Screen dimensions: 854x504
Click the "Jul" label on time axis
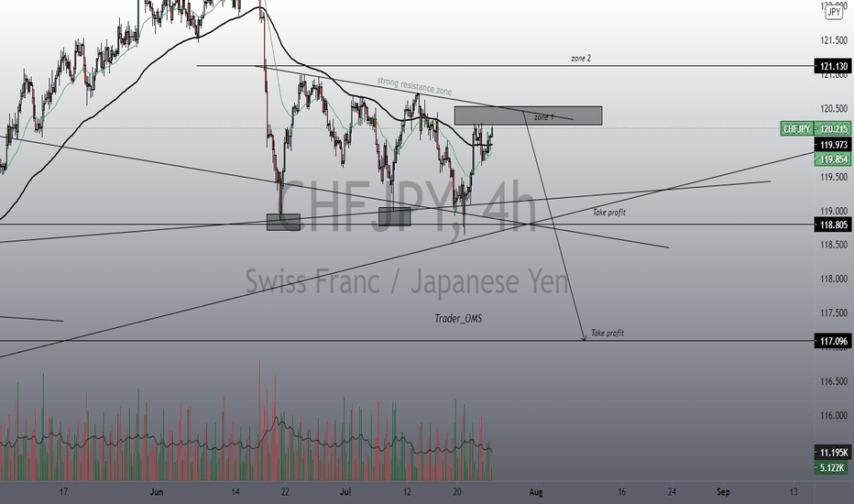[345, 492]
